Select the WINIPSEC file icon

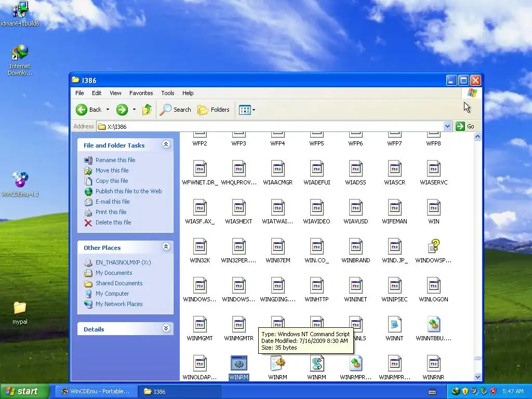395,286
